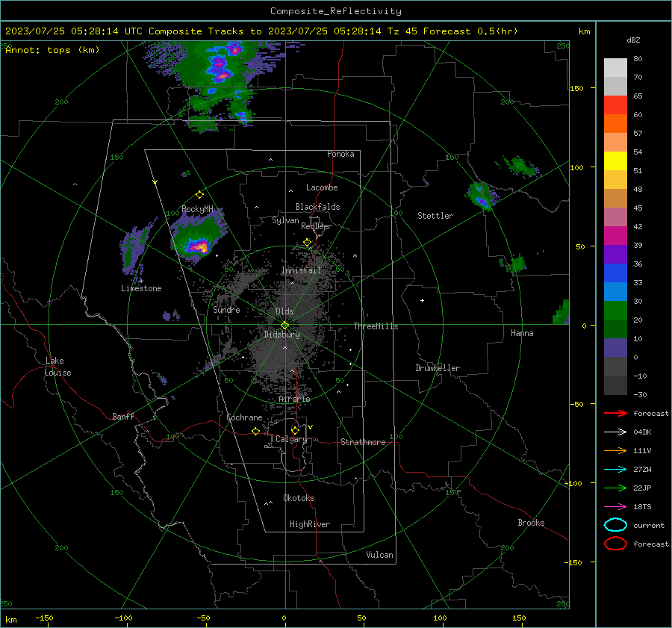Select the yellow 51-54 dBZ color swatch
Image resolution: width=672 pixels, height=628 pixels.
(x=615, y=161)
